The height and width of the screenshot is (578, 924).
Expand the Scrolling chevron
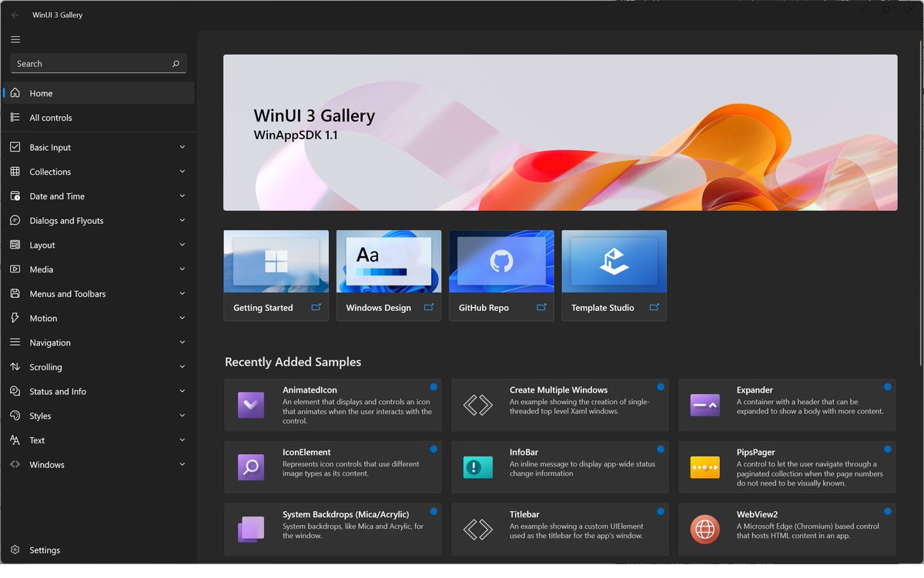coord(182,367)
